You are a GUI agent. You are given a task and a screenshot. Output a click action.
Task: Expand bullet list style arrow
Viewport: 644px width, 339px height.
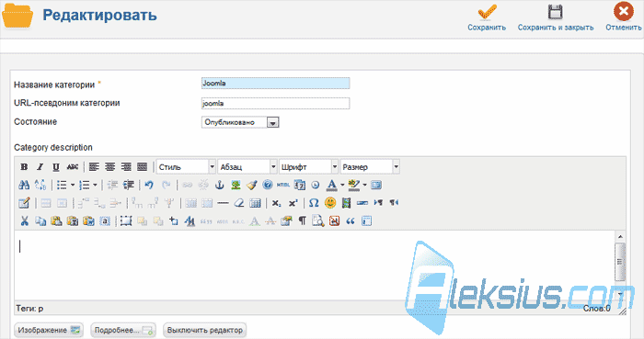[73, 185]
